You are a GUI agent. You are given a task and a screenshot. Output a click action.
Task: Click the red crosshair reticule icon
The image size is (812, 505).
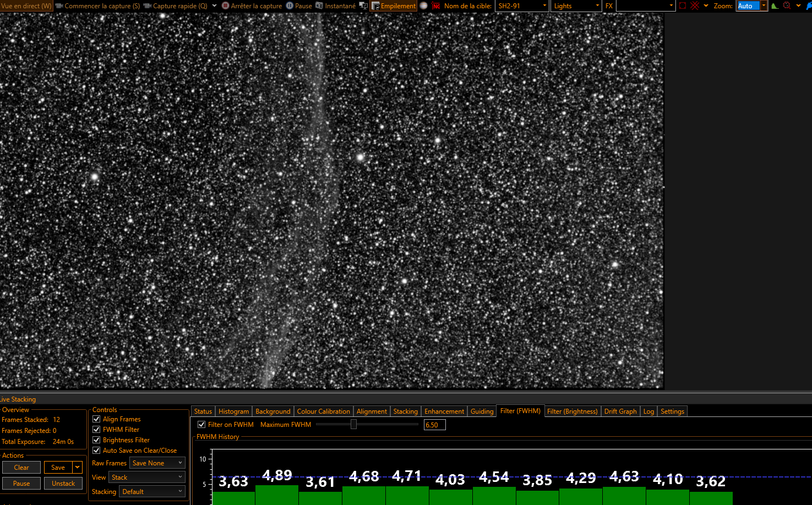tap(695, 6)
